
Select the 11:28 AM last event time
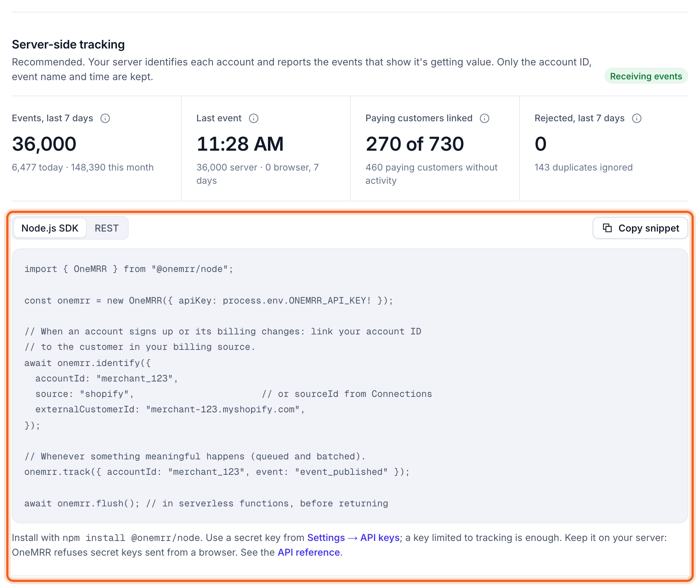pos(240,144)
